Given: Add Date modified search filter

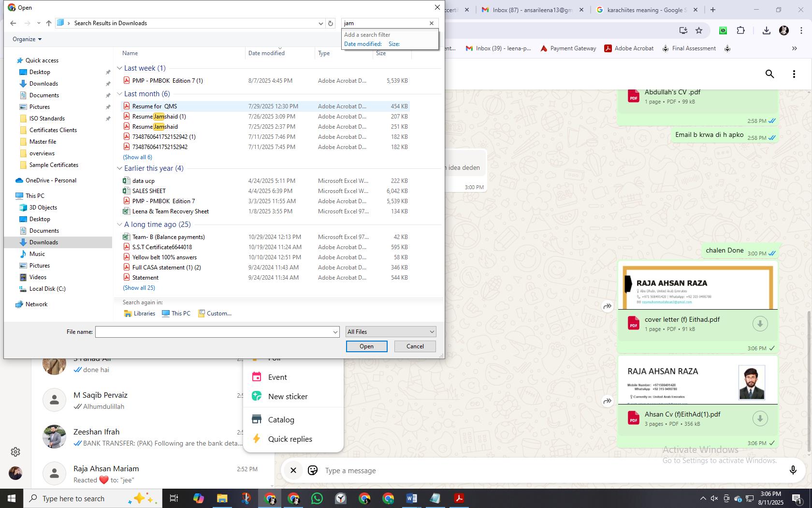Looking at the screenshot, I should (x=363, y=44).
